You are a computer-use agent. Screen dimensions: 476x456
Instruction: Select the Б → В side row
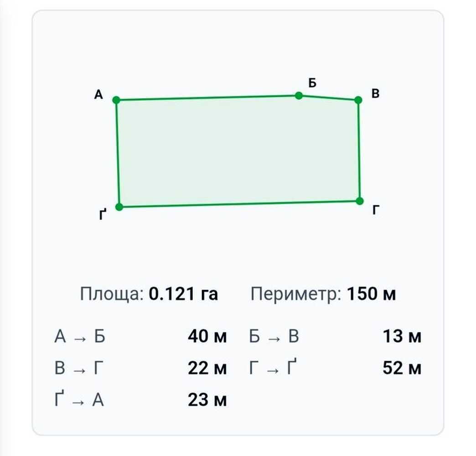(x=335, y=337)
